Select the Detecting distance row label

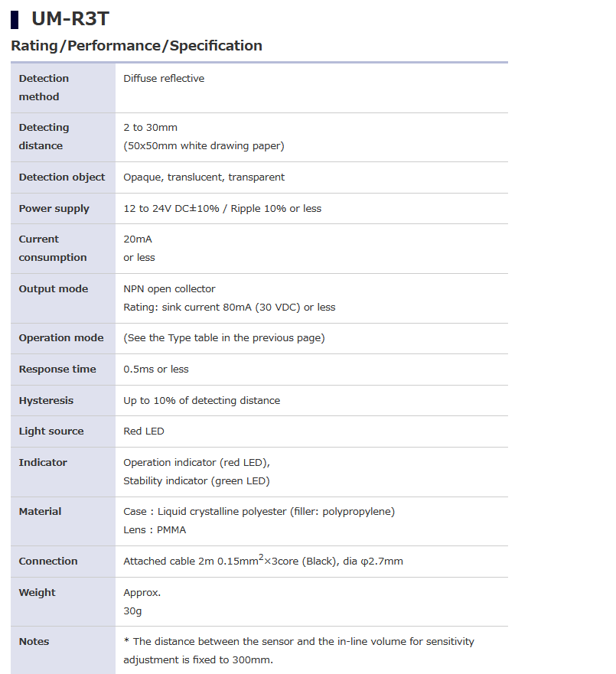point(44,136)
